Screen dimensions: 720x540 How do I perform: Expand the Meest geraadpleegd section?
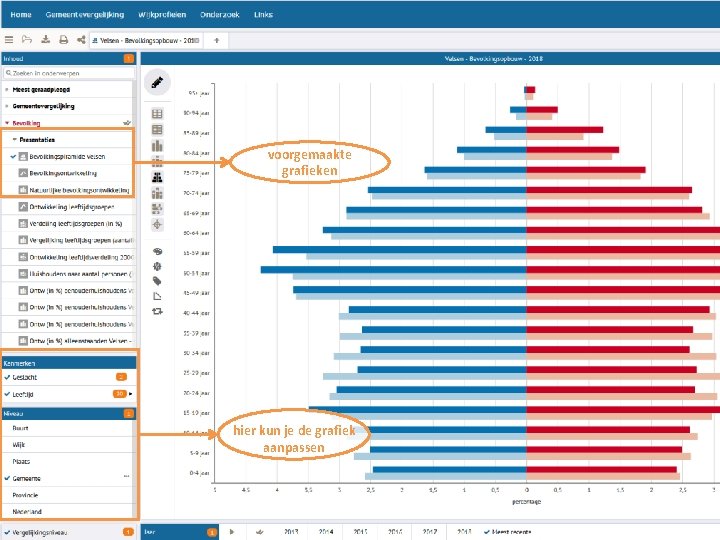tap(6, 90)
